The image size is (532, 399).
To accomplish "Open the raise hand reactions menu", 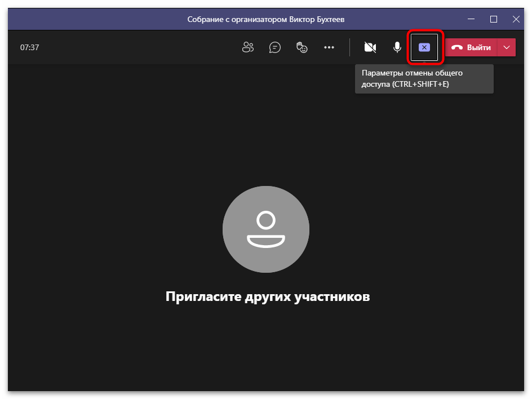I will 302,47.
